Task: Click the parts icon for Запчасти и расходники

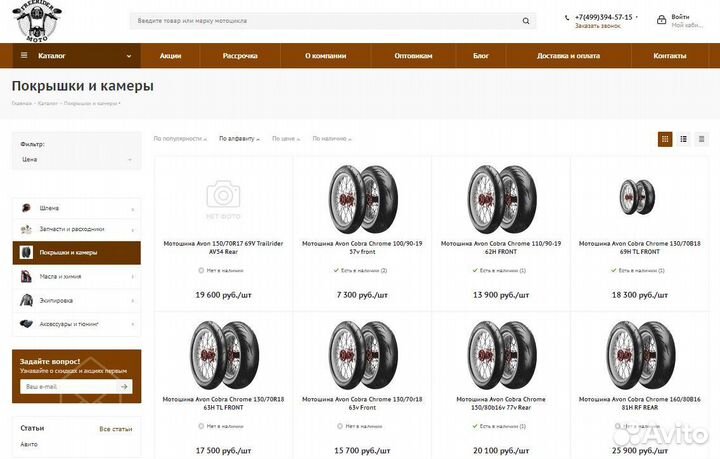Action: click(26, 229)
